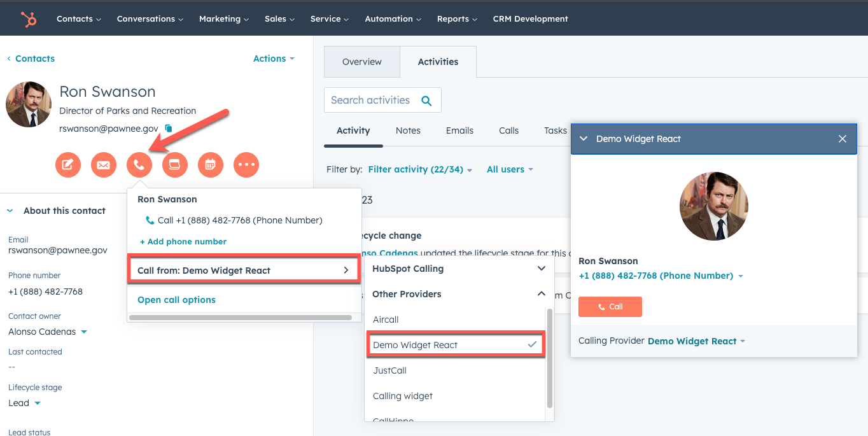Click the search magnifier icon
The width and height of the screenshot is (868, 436).
[426, 101]
